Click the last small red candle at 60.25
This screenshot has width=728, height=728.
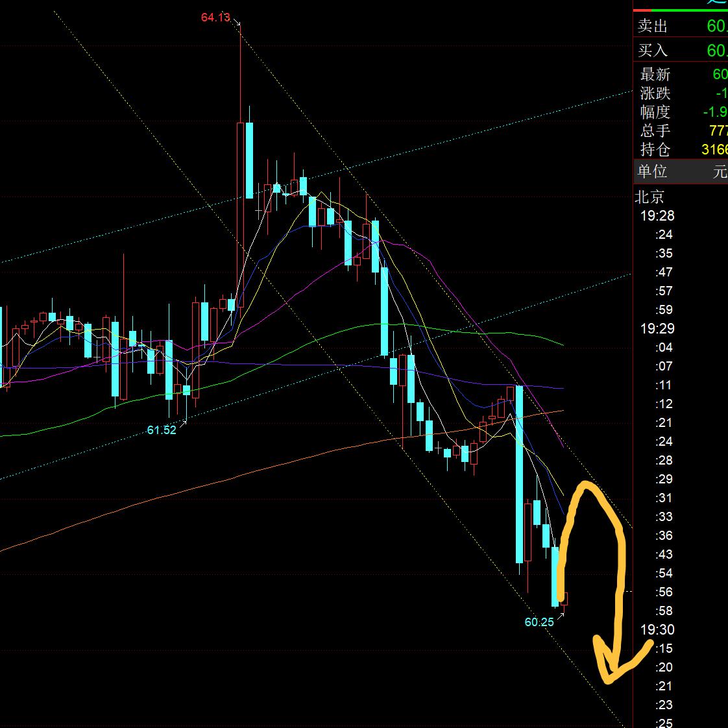(563, 598)
